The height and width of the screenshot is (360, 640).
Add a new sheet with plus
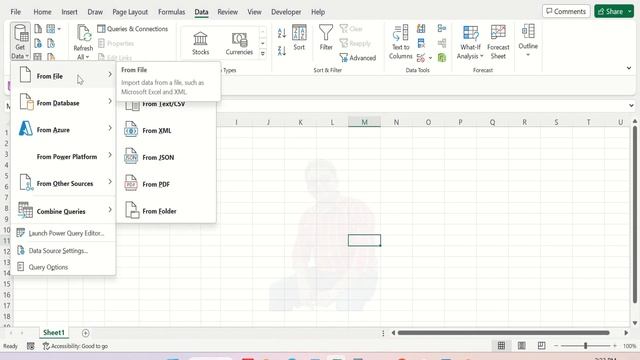pos(85,333)
